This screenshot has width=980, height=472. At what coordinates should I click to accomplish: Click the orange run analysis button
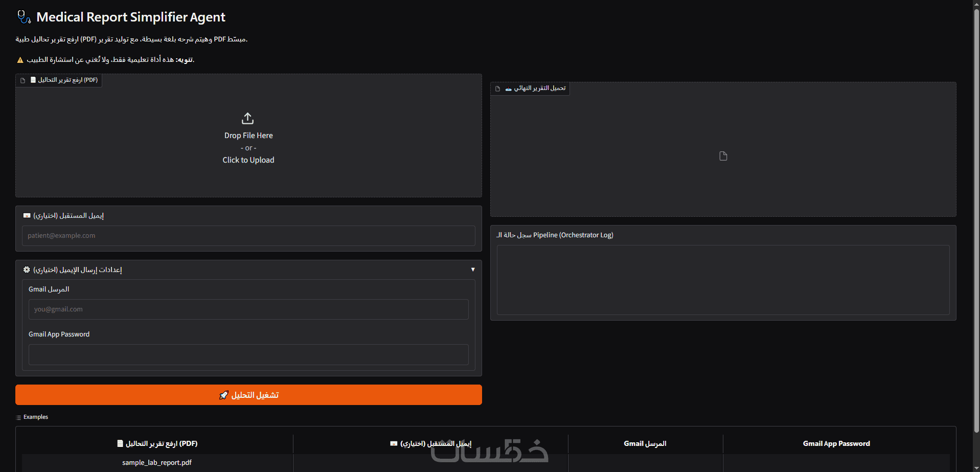point(248,395)
